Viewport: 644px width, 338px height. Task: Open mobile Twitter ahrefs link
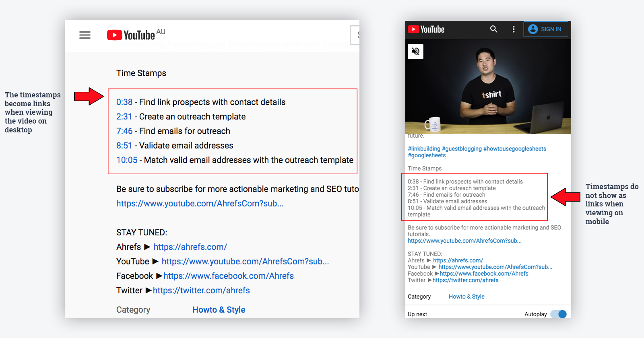coord(466,280)
